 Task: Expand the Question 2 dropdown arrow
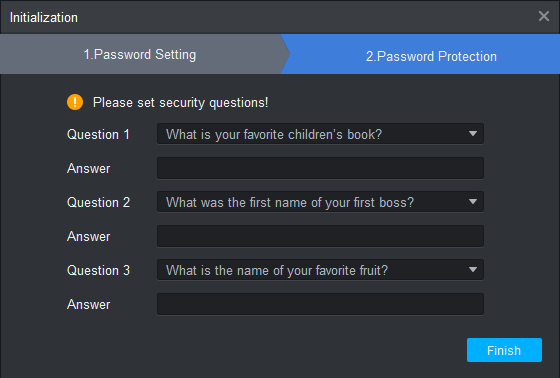point(473,202)
